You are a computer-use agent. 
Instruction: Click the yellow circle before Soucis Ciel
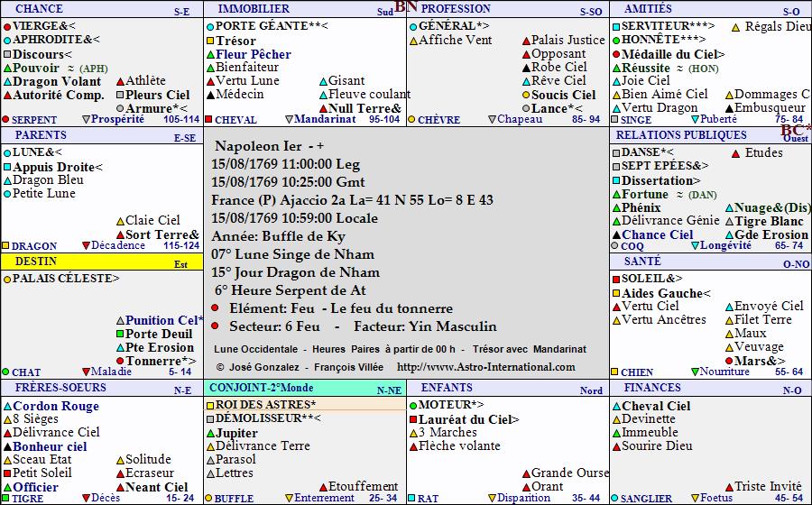click(526, 95)
